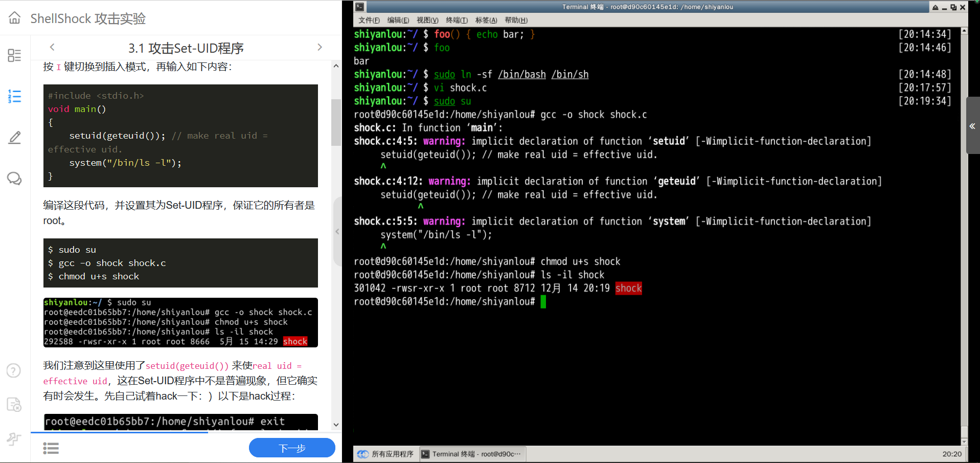
Task: Click the section heading 3.1 Set-UID
Action: click(x=186, y=48)
